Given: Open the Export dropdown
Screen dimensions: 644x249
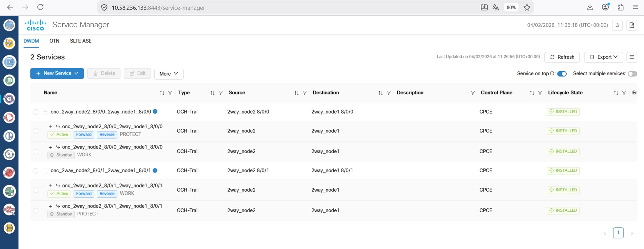Looking at the screenshot, I should [x=604, y=57].
